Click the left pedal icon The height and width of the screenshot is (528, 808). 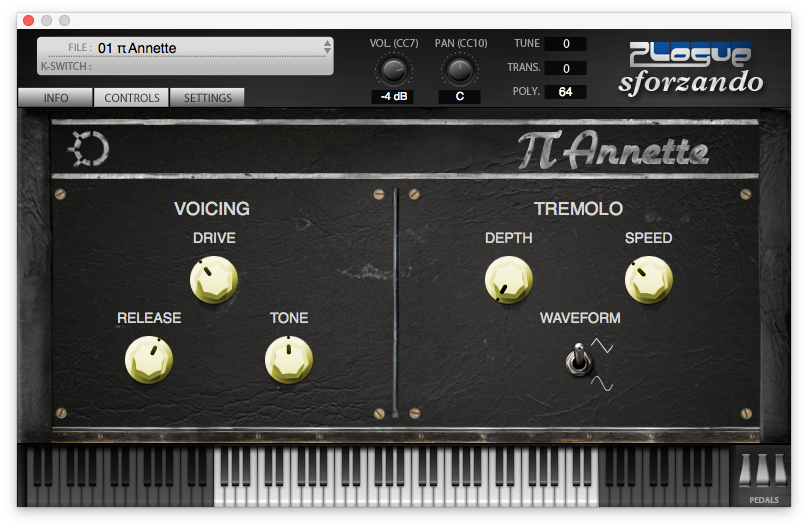click(x=745, y=470)
